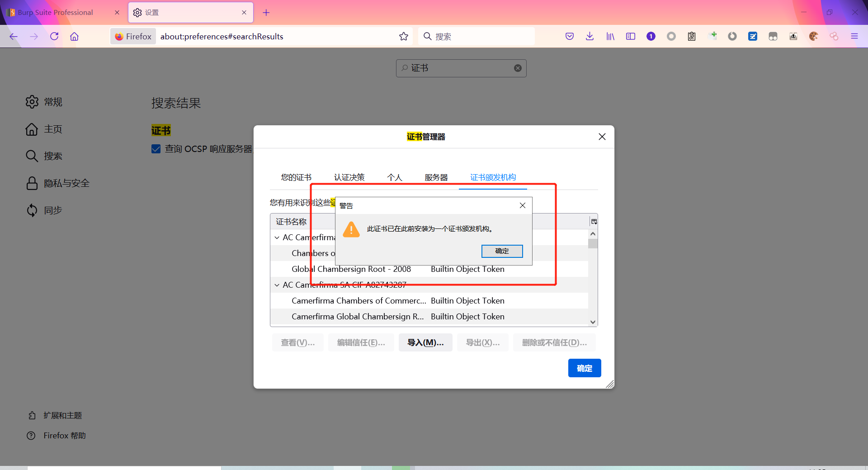The height and width of the screenshot is (470, 868).
Task: Bookmark this page with the star icon
Action: [404, 36]
